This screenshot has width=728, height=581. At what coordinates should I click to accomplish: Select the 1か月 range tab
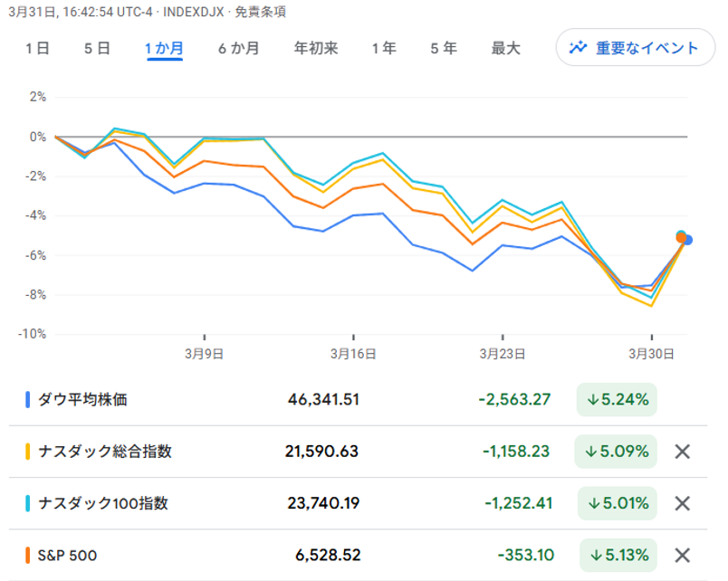click(x=164, y=49)
